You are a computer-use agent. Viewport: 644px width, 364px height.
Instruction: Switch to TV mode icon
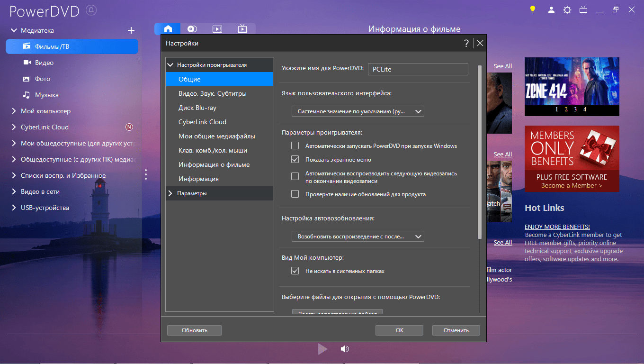[x=583, y=9]
